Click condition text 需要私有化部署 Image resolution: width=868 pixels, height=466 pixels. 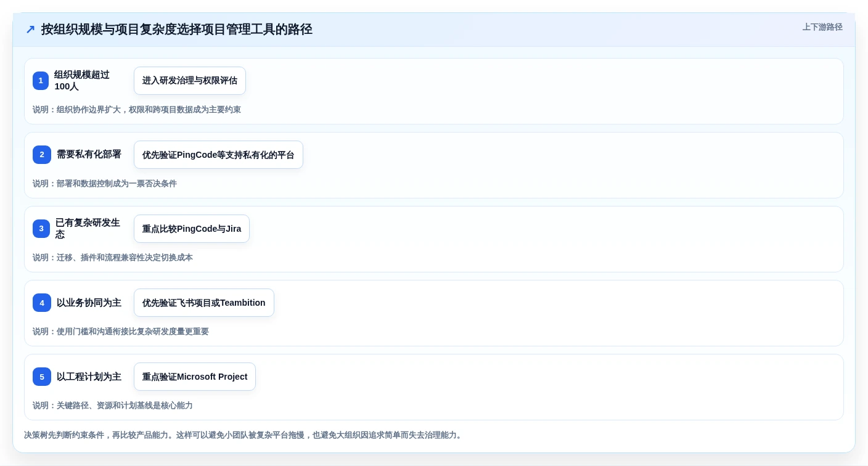pos(89,155)
